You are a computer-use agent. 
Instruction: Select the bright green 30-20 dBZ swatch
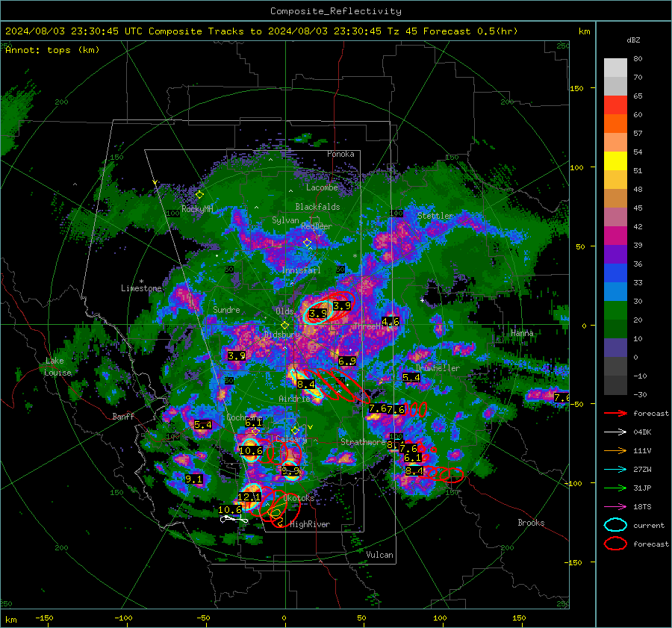point(615,311)
